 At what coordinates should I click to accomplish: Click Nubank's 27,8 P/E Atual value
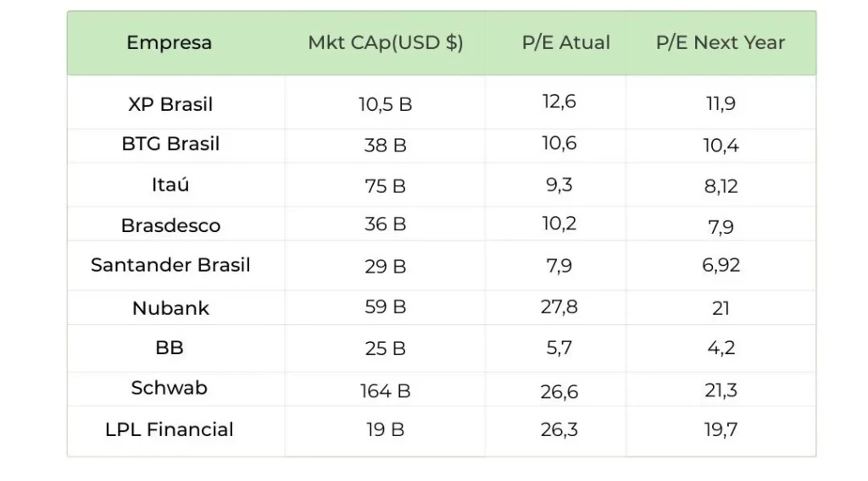(559, 307)
